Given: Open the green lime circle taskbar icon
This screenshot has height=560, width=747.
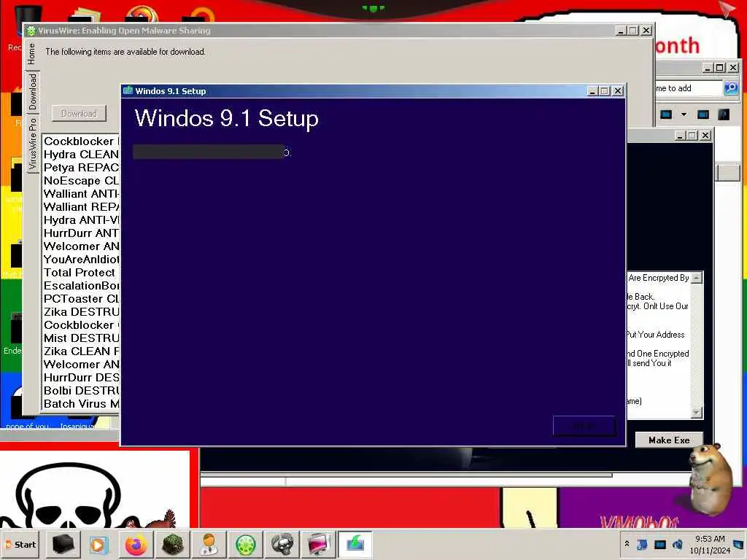Looking at the screenshot, I should coord(245,544).
